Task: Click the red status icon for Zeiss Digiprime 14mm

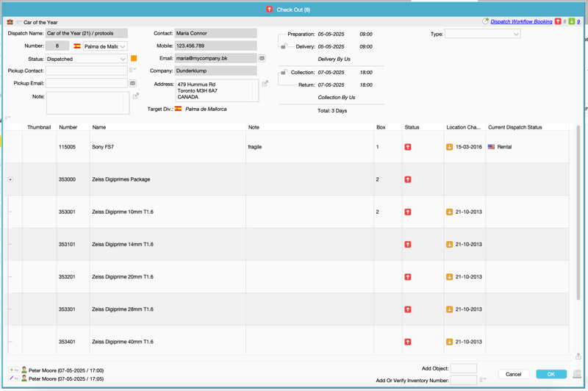Action: 408,245
